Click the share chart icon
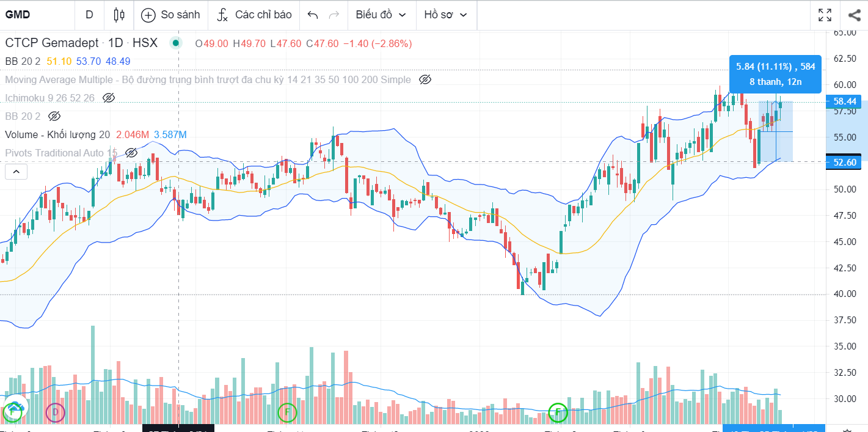Screen dimensions: 868x432 coord(854,15)
